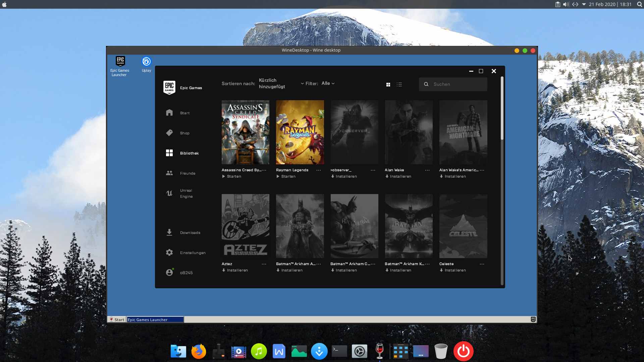Open options menu for Assassins Creed Syndicate
Viewport: 644px width, 362px height.
pyautogui.click(x=264, y=170)
